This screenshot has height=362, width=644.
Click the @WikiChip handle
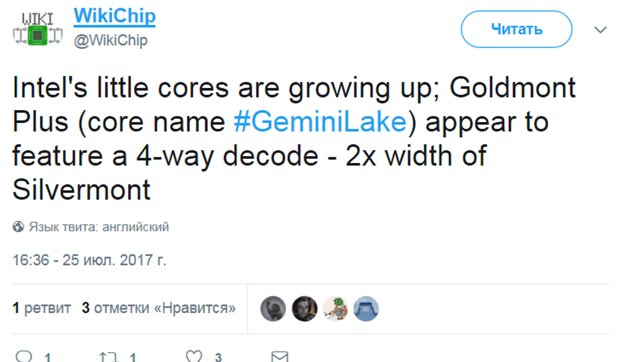point(111,40)
